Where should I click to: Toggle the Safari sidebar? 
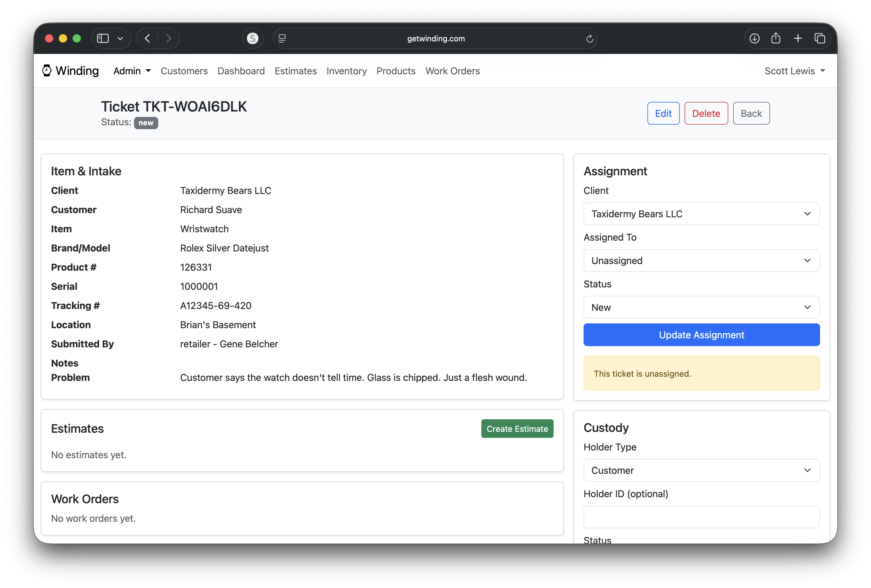(x=103, y=38)
